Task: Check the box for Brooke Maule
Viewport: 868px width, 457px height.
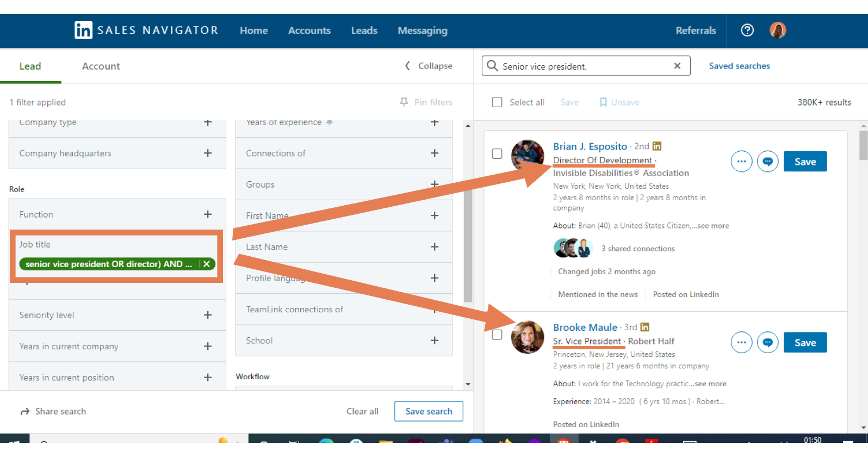Action: (497, 335)
